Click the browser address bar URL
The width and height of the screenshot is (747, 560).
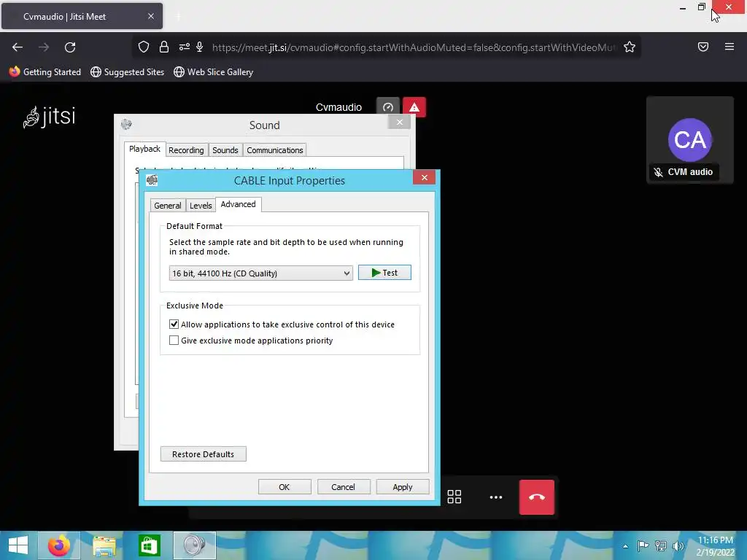click(414, 47)
